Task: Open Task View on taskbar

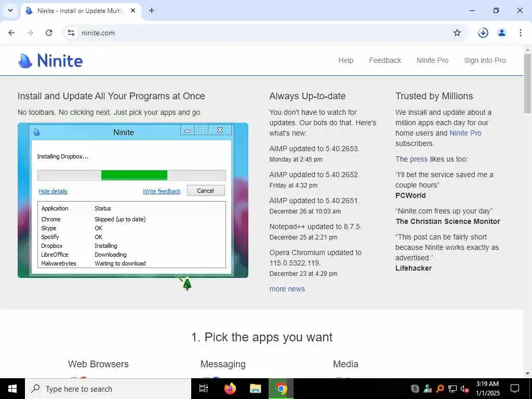Action: (203, 389)
